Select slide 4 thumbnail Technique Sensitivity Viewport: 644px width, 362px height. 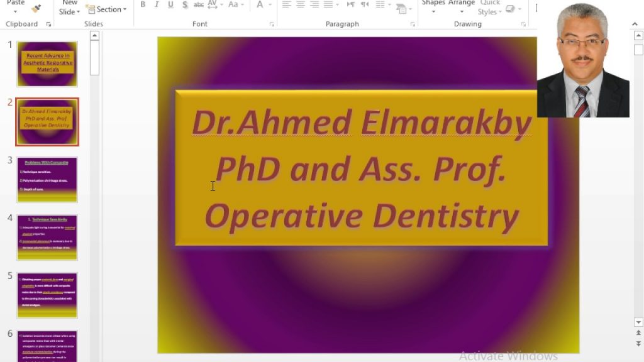pyautogui.click(x=47, y=237)
